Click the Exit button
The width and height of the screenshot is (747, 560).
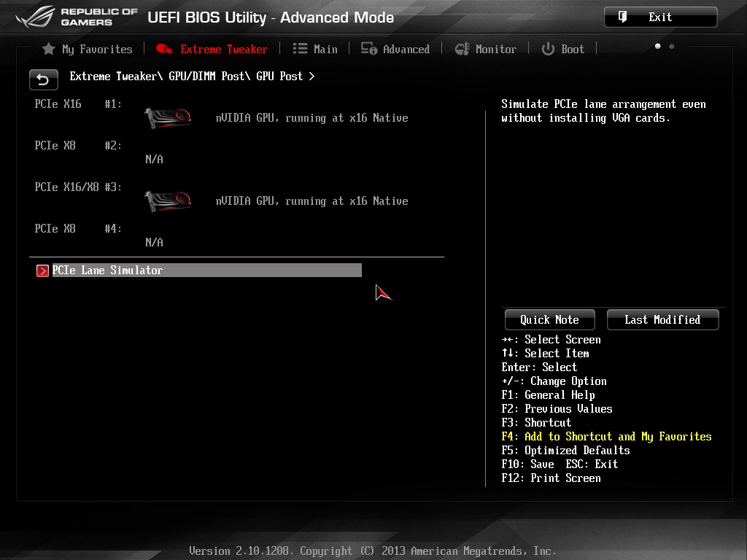coord(660,17)
